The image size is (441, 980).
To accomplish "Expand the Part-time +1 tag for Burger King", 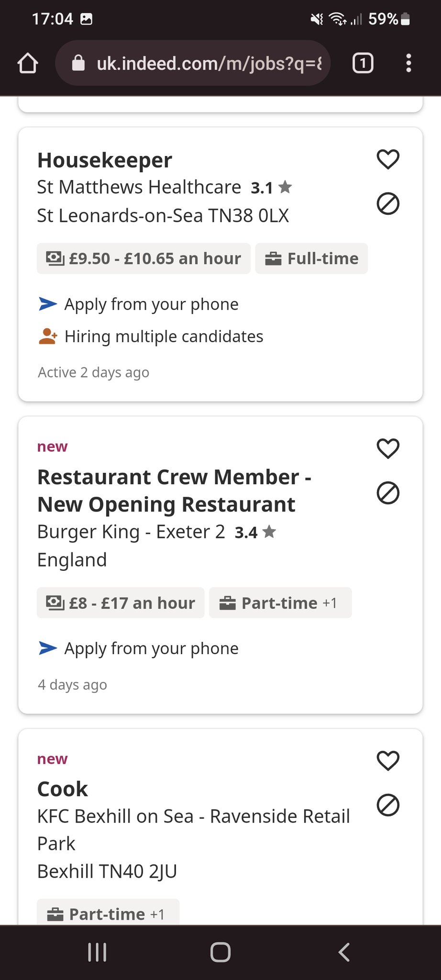I will (280, 603).
